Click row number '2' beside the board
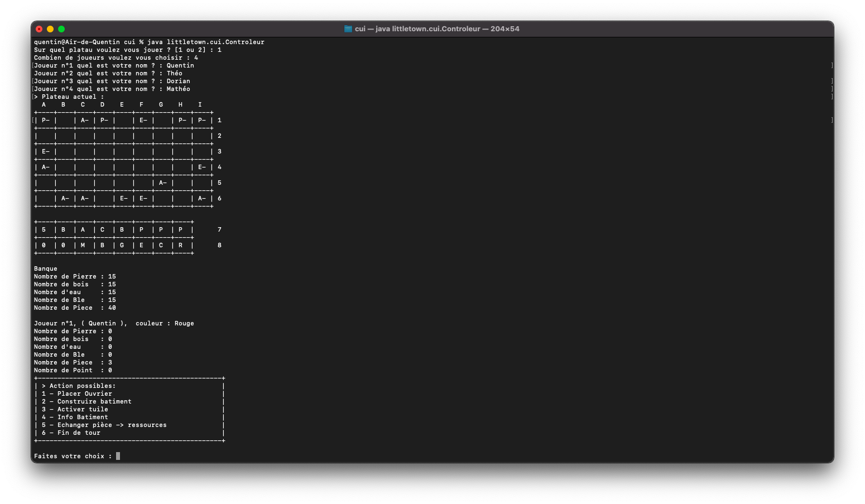Viewport: 865px width, 504px height. (x=219, y=136)
